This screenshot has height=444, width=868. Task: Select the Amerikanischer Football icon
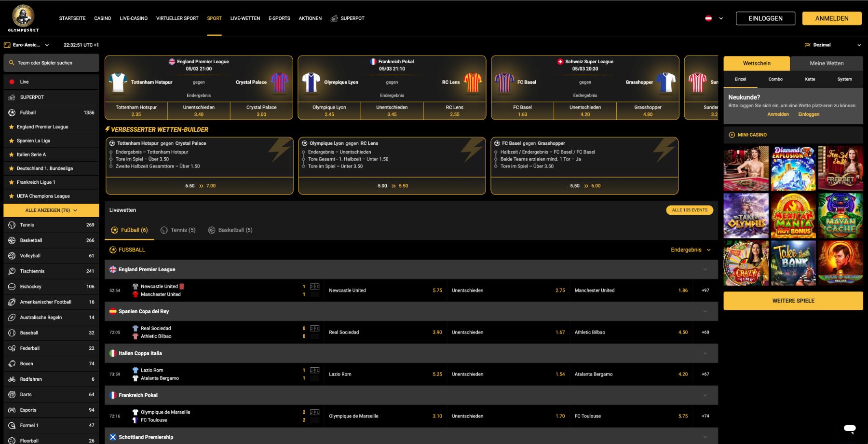[12, 302]
